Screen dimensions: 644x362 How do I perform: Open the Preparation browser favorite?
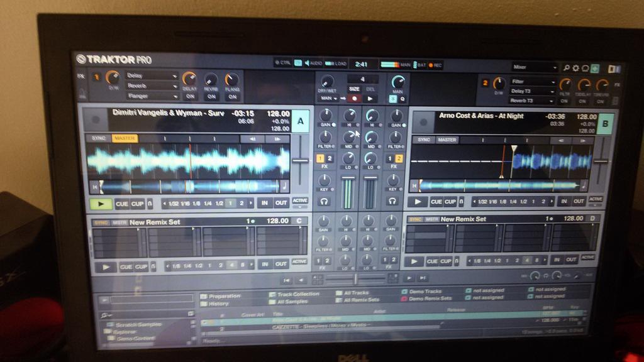(221, 296)
